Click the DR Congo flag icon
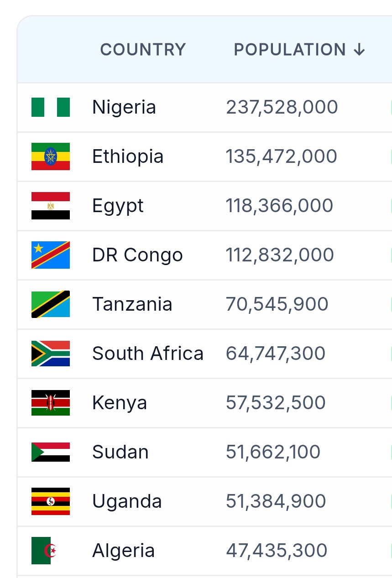The height and width of the screenshot is (578, 392). tap(51, 255)
